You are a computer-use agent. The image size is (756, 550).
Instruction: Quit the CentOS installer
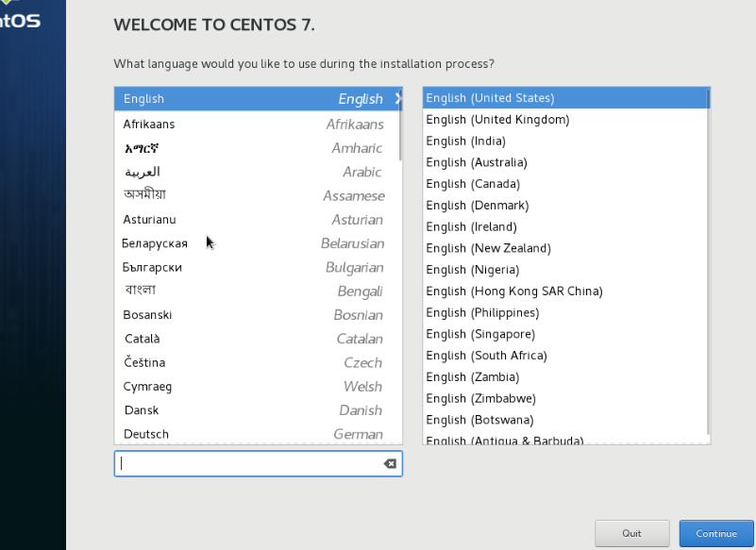point(631,533)
